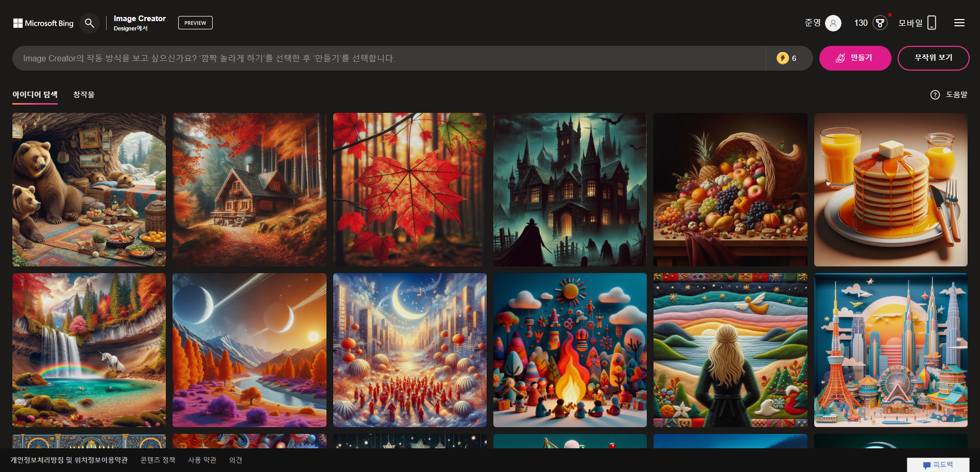Open the crescent moon city lanterns thumbnail
This screenshot has height=472, width=980.
pos(410,350)
